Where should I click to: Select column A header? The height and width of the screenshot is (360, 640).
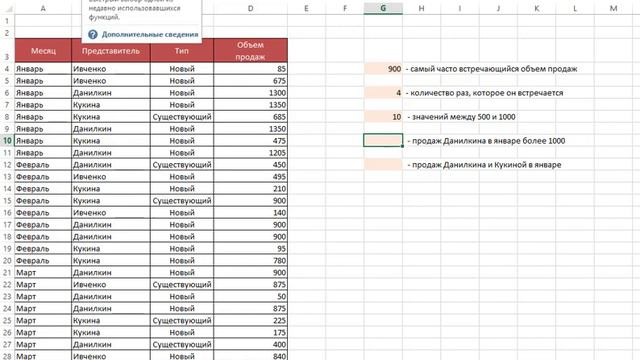coord(43,8)
